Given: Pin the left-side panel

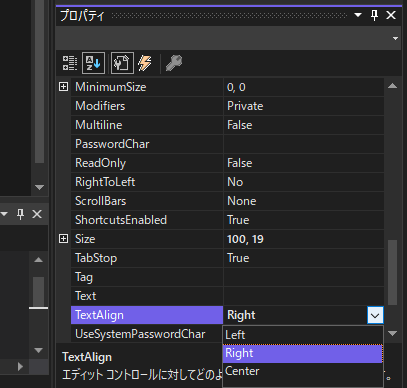Looking at the screenshot, I should pos(20,214).
